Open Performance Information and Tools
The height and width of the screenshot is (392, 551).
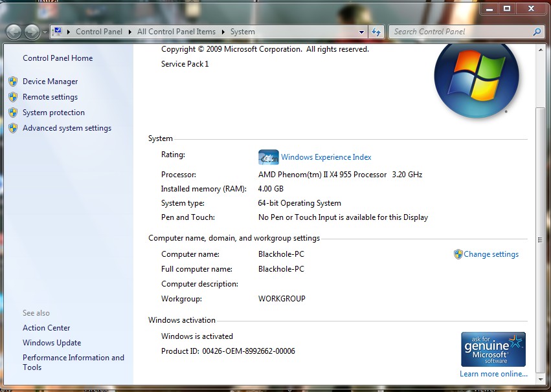point(73,362)
